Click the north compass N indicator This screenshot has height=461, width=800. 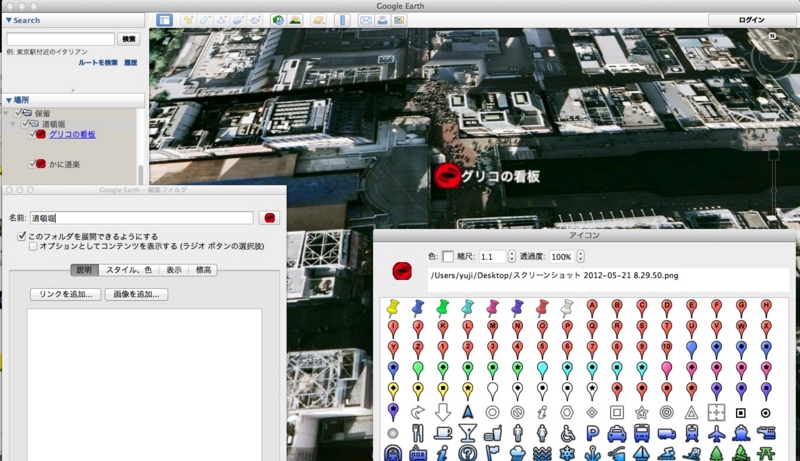pos(772,36)
